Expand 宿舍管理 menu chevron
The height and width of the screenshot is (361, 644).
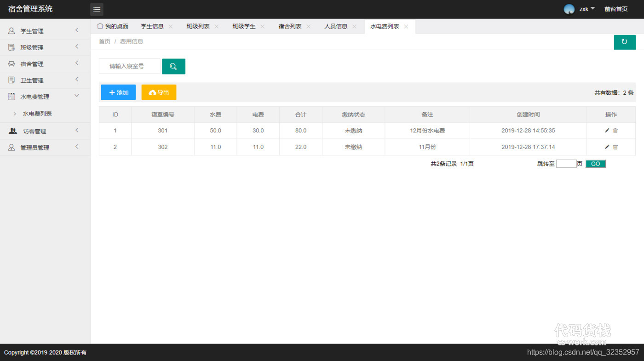tap(77, 63)
